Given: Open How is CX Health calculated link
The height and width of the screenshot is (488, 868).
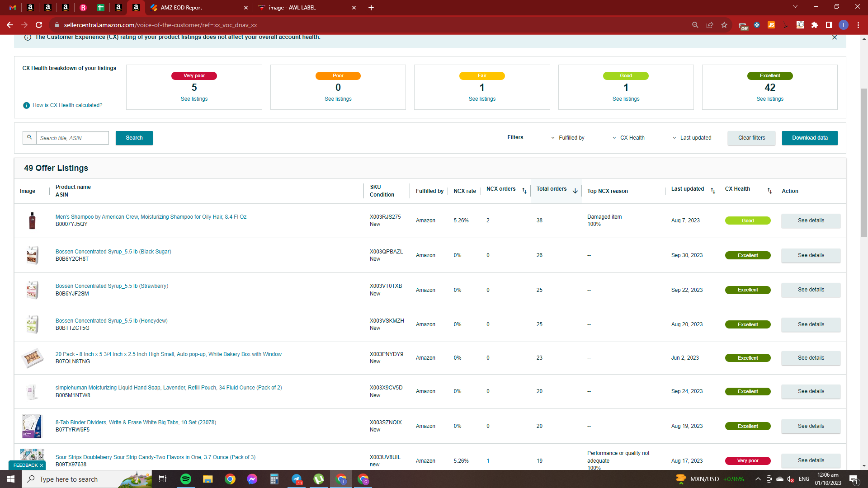Looking at the screenshot, I should pos(67,105).
